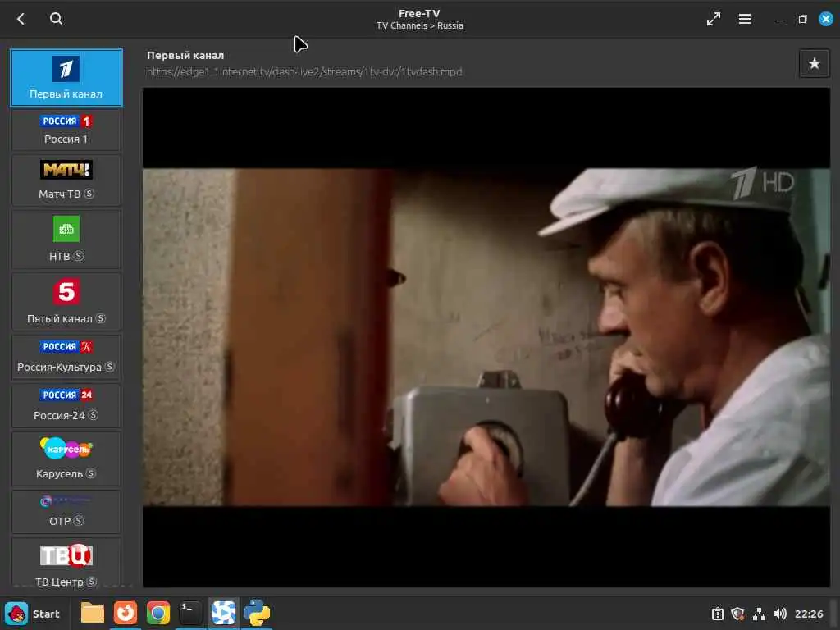Launch Chrome from the taskbar
The height and width of the screenshot is (630, 840).
pyautogui.click(x=158, y=614)
